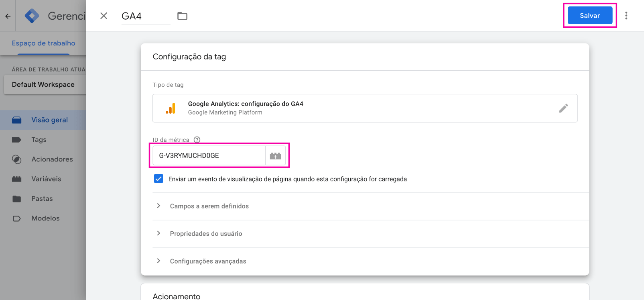Toggle send page view event checkbox
644x300 pixels.
(x=158, y=179)
